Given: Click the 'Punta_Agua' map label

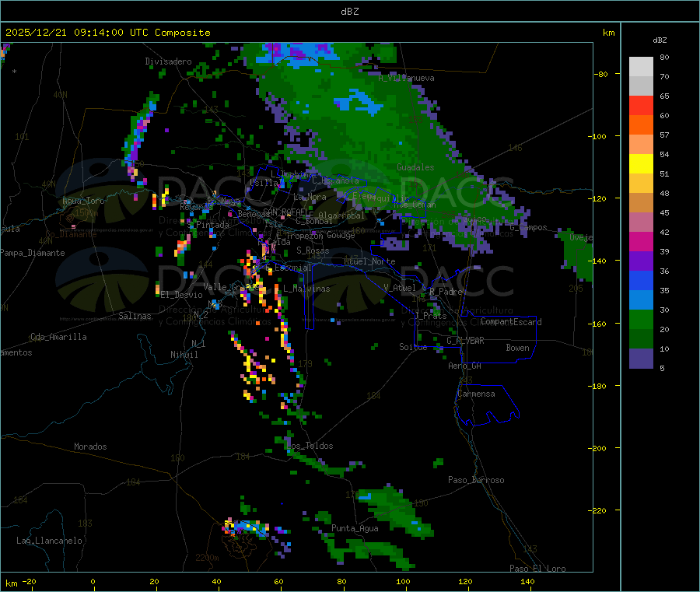Looking at the screenshot, I should tap(355, 529).
